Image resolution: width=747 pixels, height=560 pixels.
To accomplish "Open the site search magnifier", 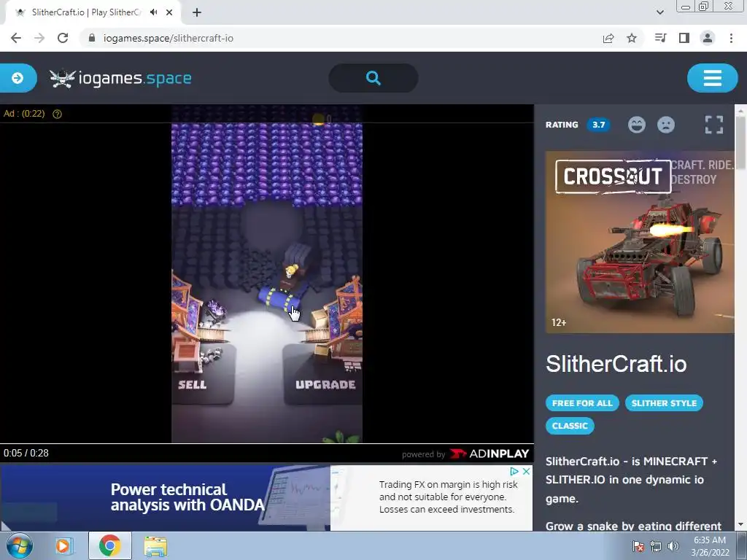I will [373, 78].
